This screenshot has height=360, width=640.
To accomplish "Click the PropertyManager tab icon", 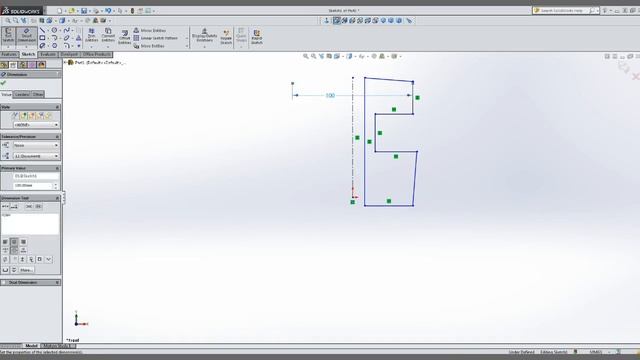I will (13, 64).
